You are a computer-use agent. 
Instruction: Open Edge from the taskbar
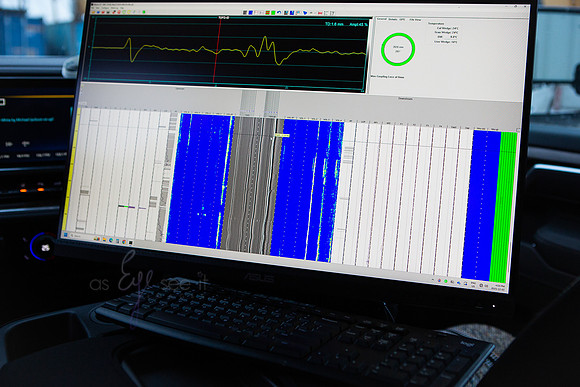(x=111, y=240)
